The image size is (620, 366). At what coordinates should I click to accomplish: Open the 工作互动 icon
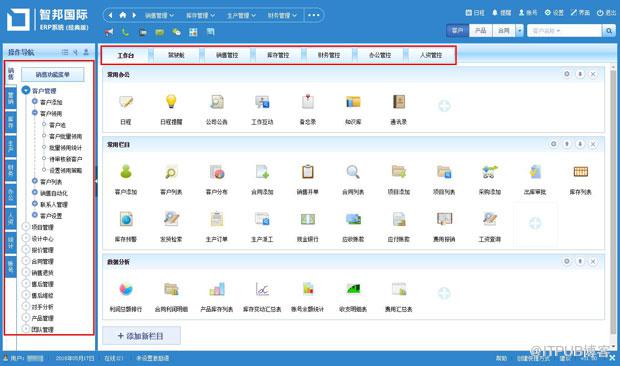tap(262, 102)
